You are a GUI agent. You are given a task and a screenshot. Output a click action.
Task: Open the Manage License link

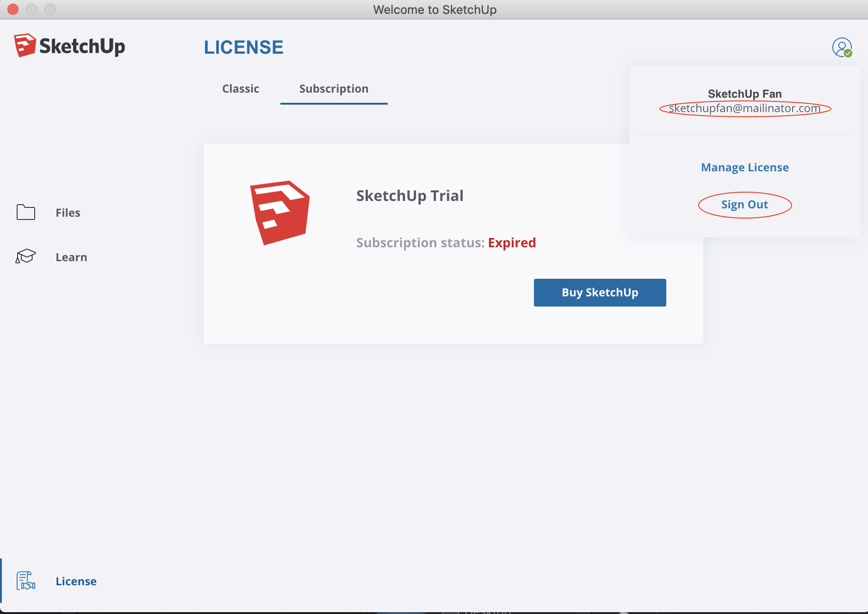click(744, 168)
